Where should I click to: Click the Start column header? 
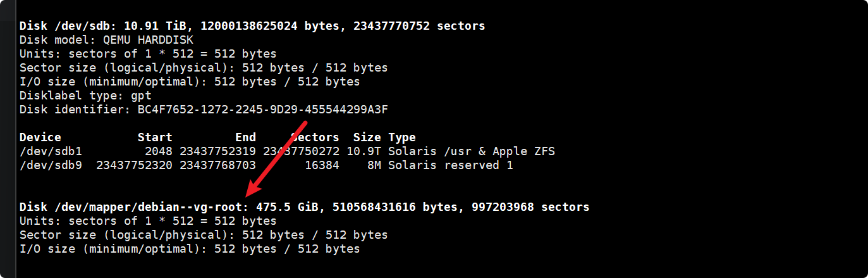tap(155, 137)
